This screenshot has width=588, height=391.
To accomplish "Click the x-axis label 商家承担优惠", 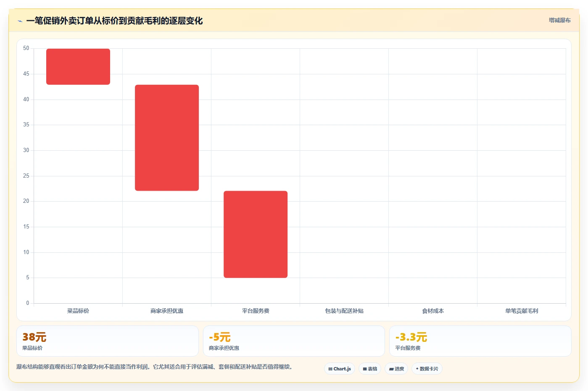I will pyautogui.click(x=167, y=311).
